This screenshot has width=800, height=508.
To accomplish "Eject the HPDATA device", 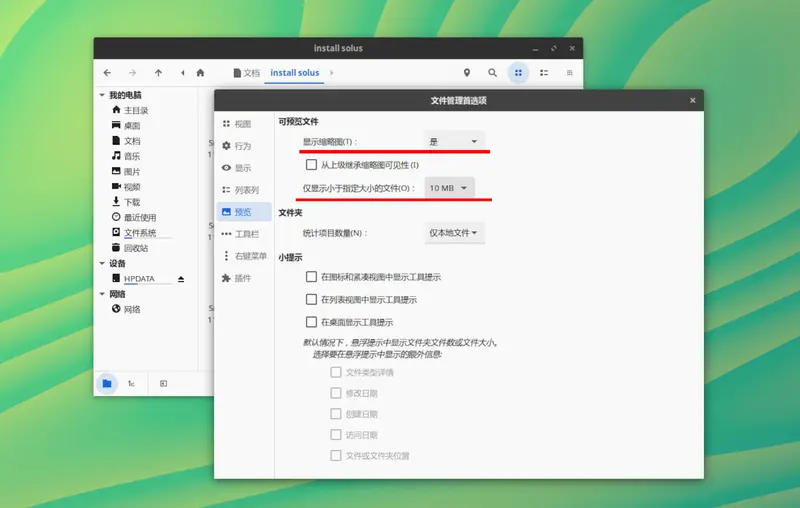I will [181, 279].
